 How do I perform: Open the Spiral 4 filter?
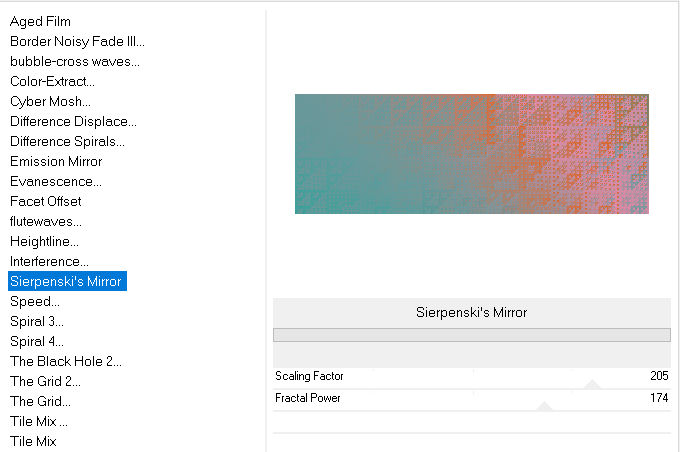37,341
